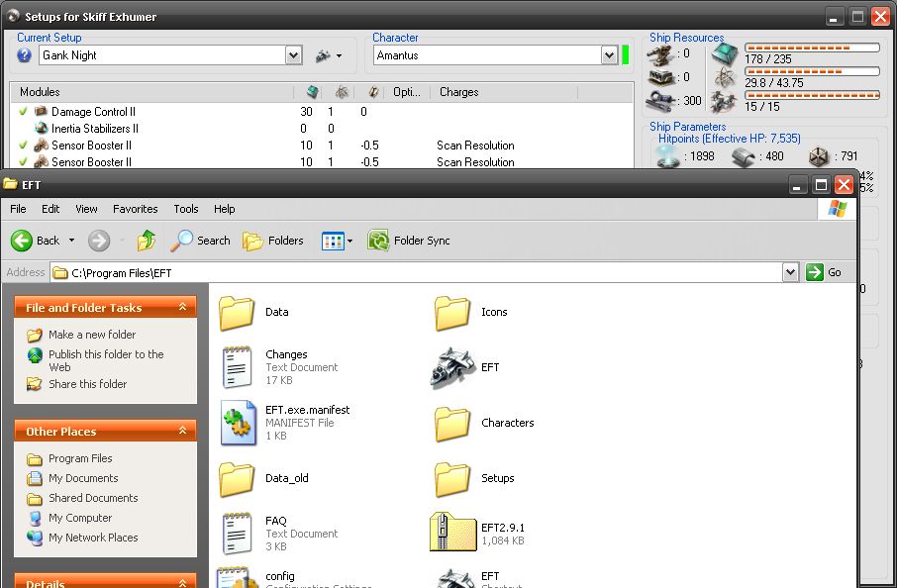The width and height of the screenshot is (897, 588).
Task: Open Search in the Explorer toolbar
Action: pos(200,241)
